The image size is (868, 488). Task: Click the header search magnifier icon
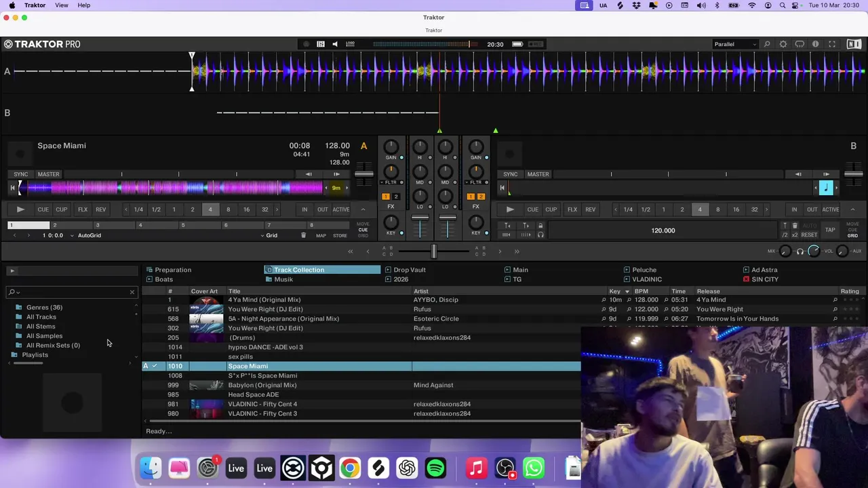[767, 44]
